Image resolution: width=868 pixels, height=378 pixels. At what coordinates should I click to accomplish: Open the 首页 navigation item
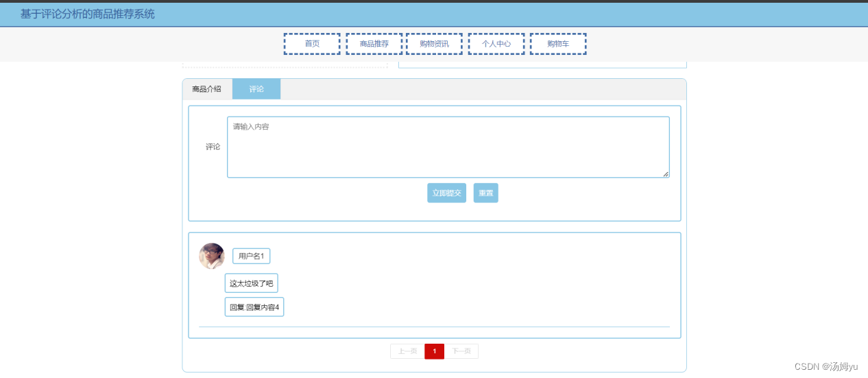pos(312,44)
